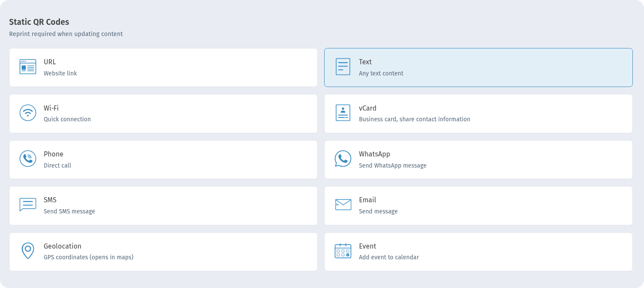Select the WhatsApp title label
Image resolution: width=644 pixels, height=288 pixels.
(374, 154)
